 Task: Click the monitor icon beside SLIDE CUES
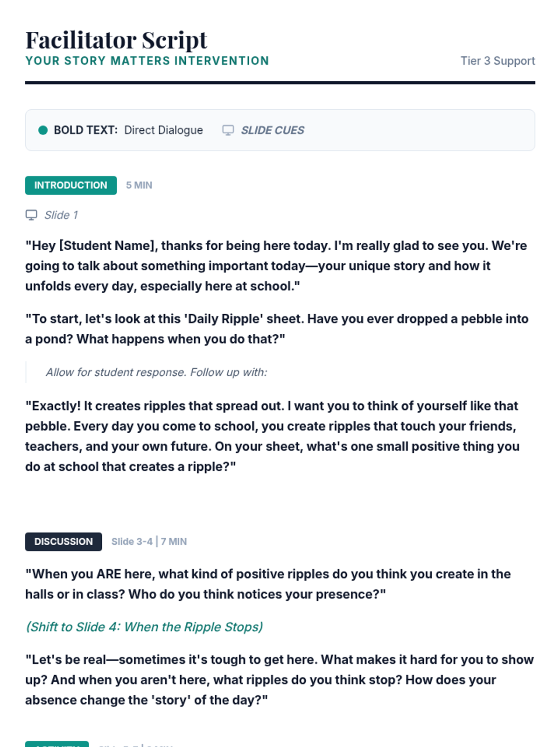[228, 130]
